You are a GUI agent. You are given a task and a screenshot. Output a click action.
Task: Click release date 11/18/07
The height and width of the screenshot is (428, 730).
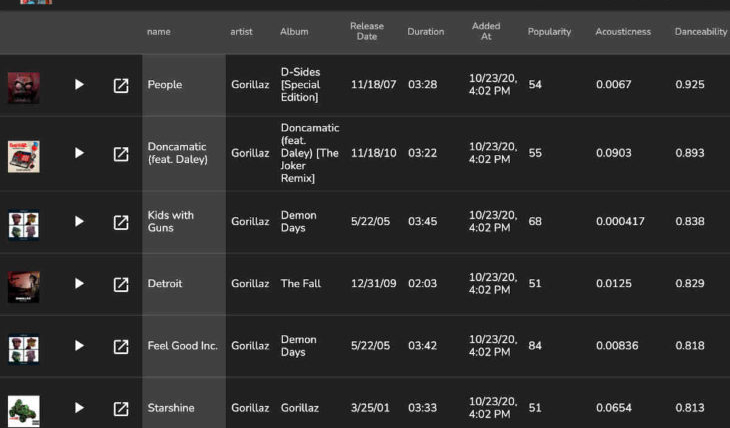click(x=373, y=85)
